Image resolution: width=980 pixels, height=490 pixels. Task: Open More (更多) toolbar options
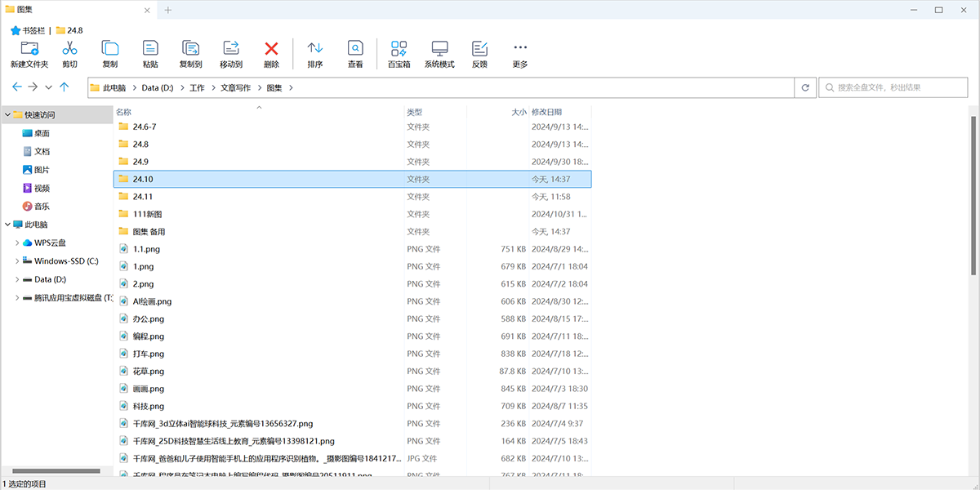point(520,49)
